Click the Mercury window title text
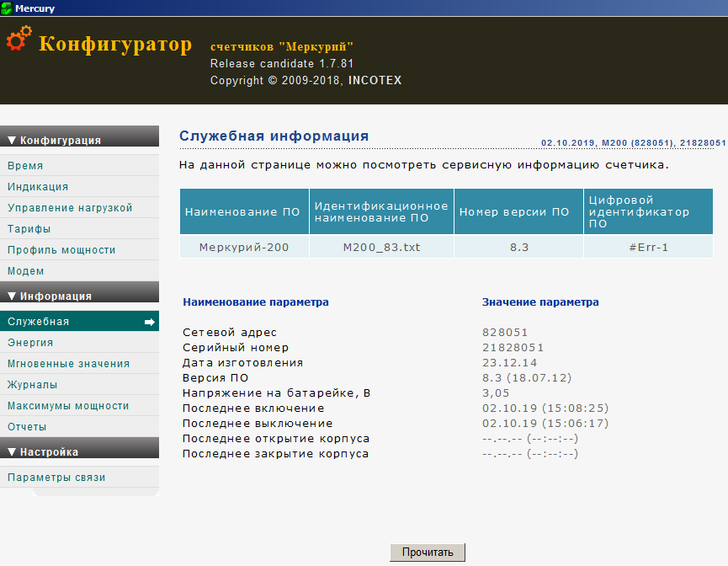728x566 pixels. (x=35, y=8)
